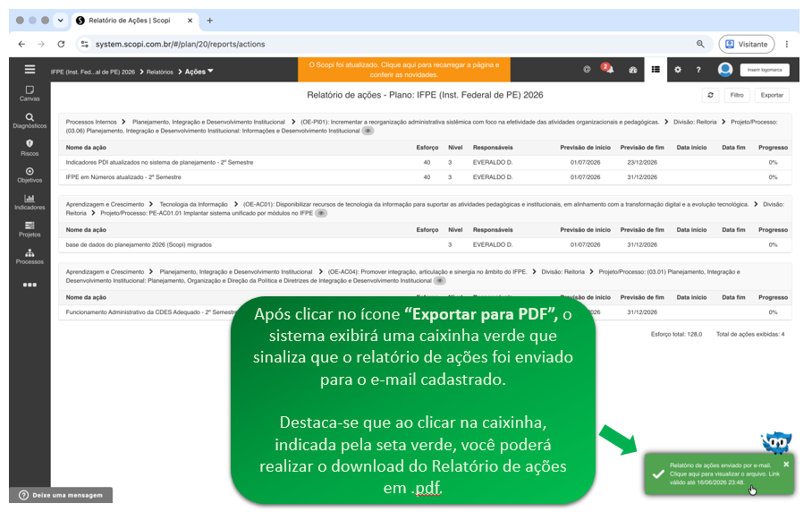
Task: Click 23/12/2026 end date cell
Action: pyautogui.click(x=642, y=162)
